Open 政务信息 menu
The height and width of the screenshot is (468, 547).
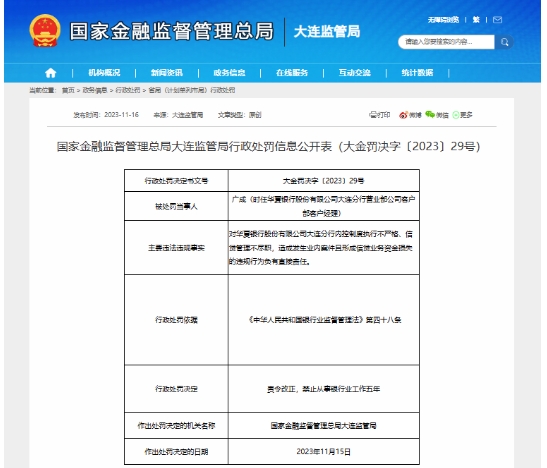[x=229, y=73]
